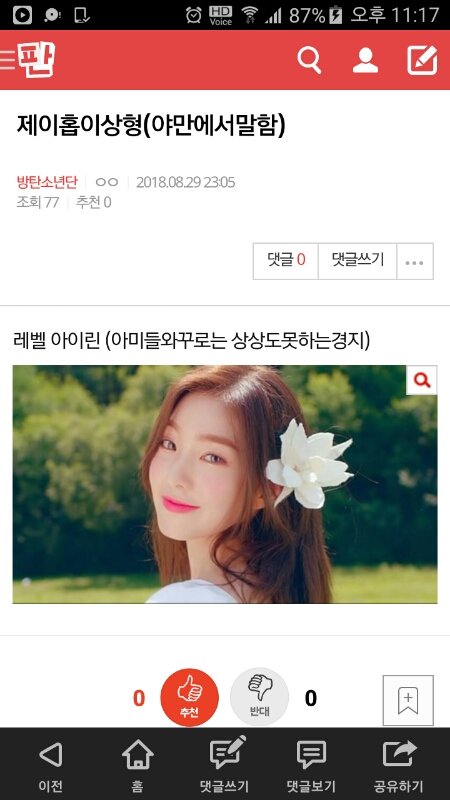The height and width of the screenshot is (800, 450).
Task: Open the photo of woman with flower
Action: point(225,484)
